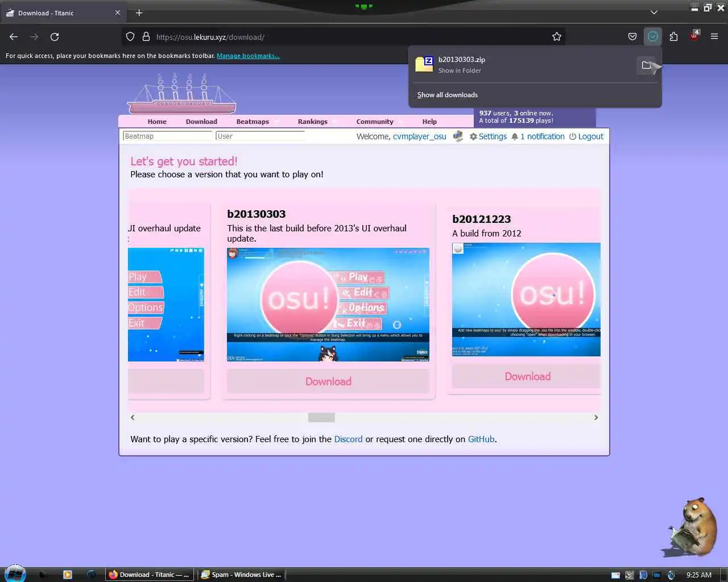Image resolution: width=728 pixels, height=582 pixels.
Task: Click the Beatmap search field
Action: click(167, 136)
